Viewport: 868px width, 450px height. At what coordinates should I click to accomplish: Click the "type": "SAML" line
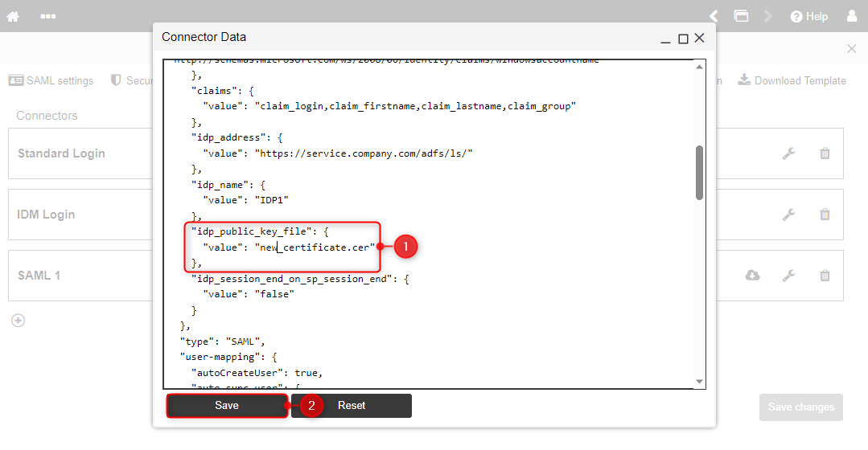pyautogui.click(x=223, y=342)
